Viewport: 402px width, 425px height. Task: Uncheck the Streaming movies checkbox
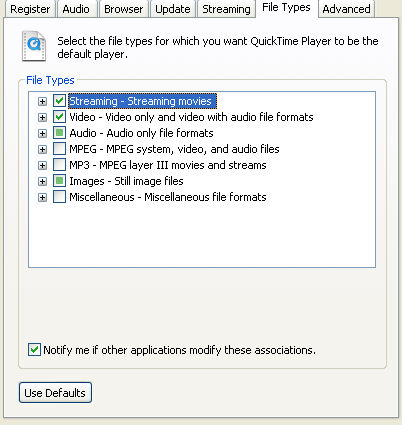click(59, 101)
